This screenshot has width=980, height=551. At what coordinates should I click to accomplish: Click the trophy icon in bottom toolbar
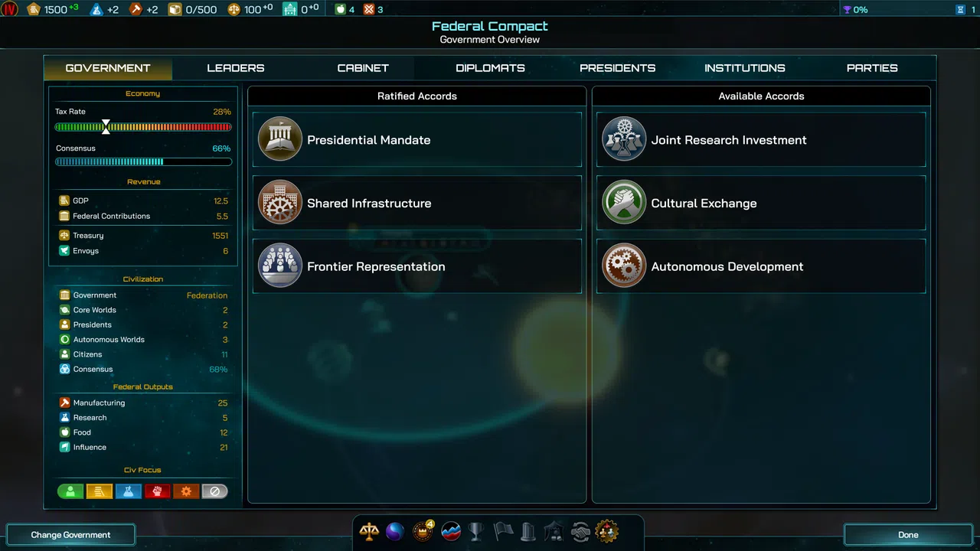coord(476,531)
